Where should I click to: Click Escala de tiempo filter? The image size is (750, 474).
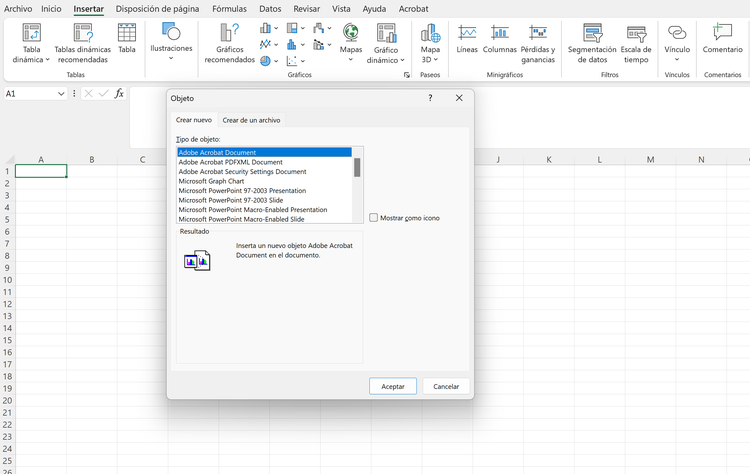636,44
